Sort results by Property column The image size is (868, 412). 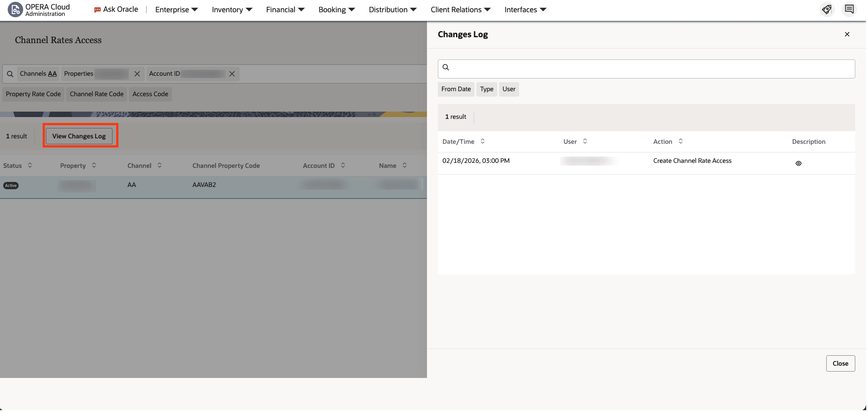[94, 166]
